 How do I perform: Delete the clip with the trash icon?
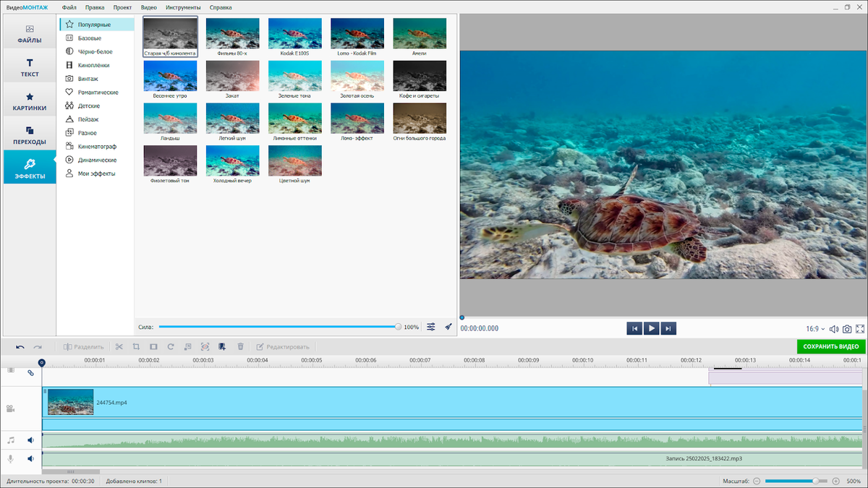[240, 347]
